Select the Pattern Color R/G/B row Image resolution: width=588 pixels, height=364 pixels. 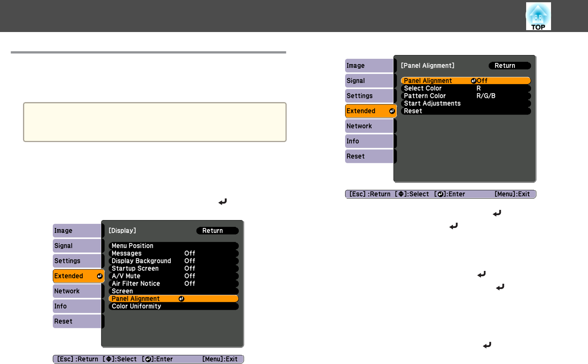click(x=466, y=96)
